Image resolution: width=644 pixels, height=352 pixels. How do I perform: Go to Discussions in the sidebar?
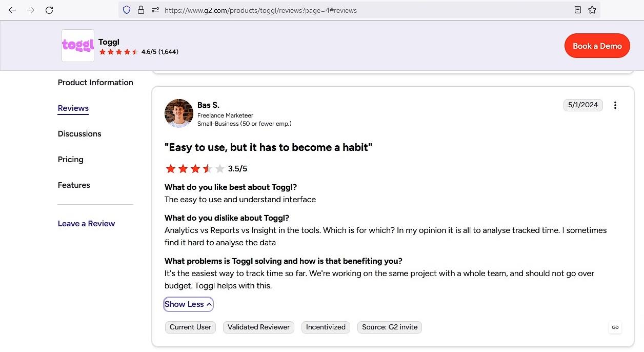click(79, 134)
